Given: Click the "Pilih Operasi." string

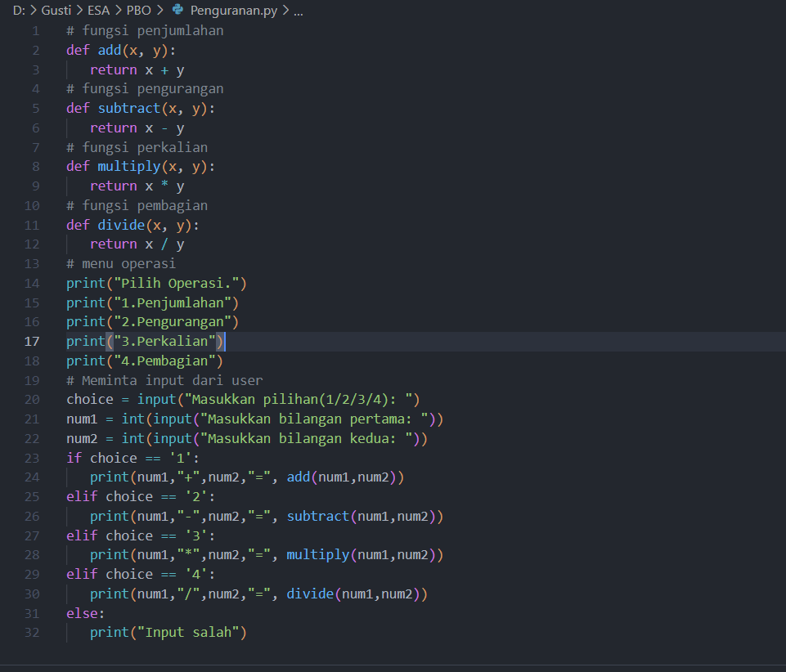Looking at the screenshot, I should [177, 284].
